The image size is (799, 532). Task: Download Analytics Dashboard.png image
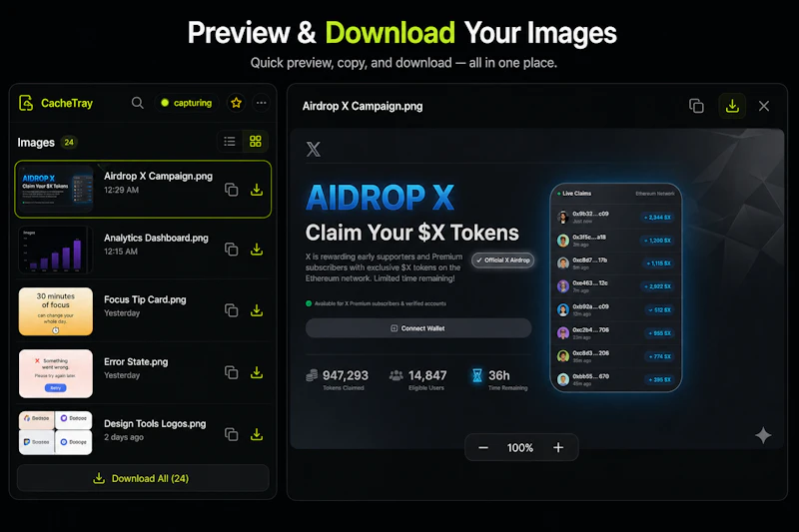(257, 249)
